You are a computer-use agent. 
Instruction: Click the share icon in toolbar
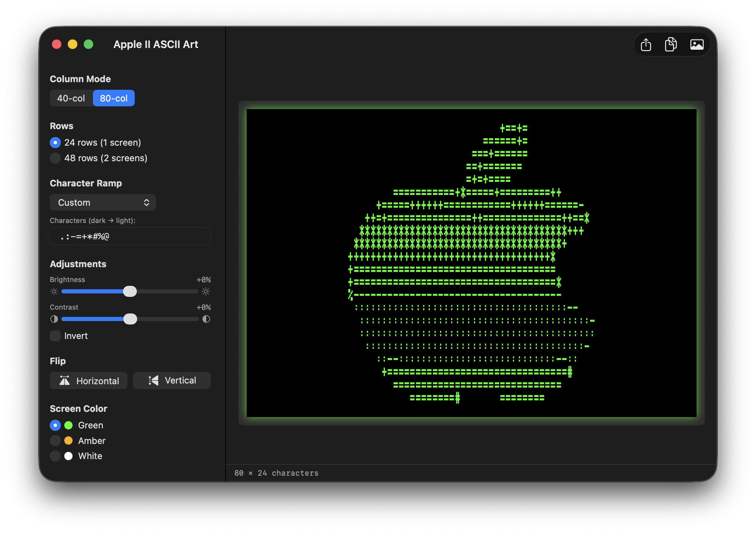[646, 45]
